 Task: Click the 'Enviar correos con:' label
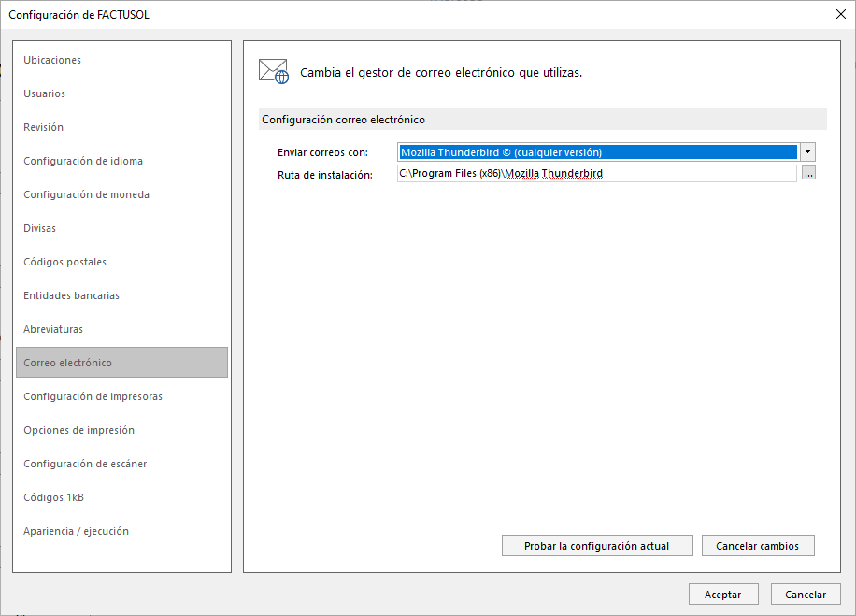click(x=322, y=153)
